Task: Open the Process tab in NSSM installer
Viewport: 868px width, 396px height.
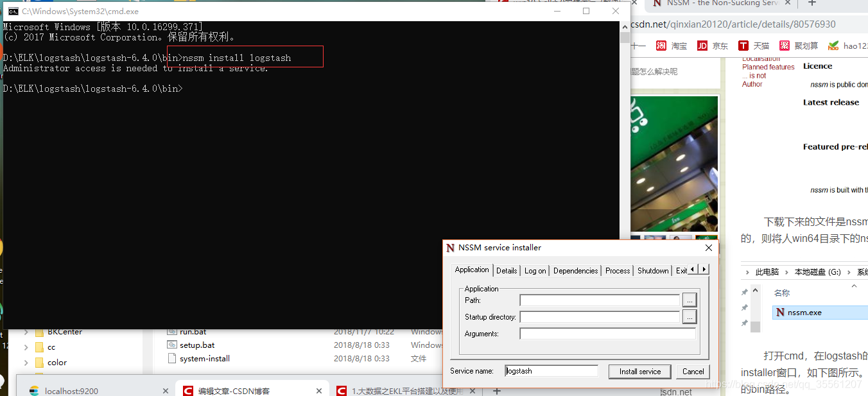Action: (618, 271)
